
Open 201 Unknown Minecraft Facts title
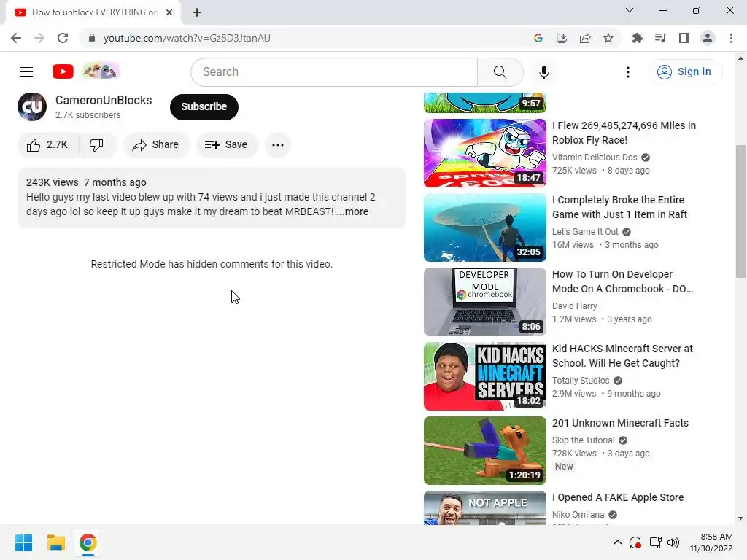[x=620, y=423]
